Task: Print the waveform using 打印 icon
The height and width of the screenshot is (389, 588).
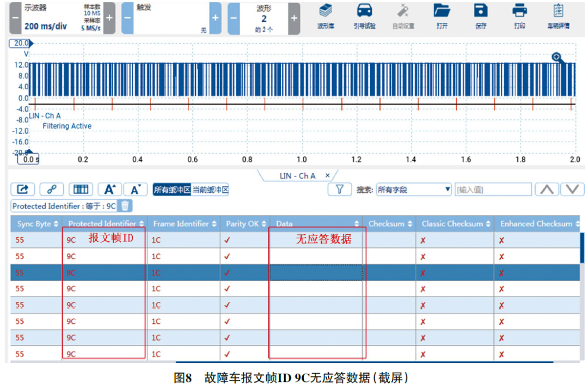Action: click(x=519, y=16)
